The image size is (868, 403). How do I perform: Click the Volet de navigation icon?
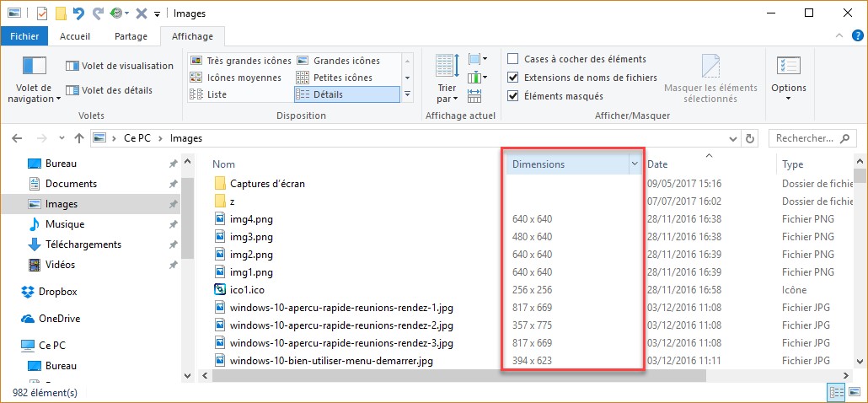pyautogui.click(x=34, y=66)
